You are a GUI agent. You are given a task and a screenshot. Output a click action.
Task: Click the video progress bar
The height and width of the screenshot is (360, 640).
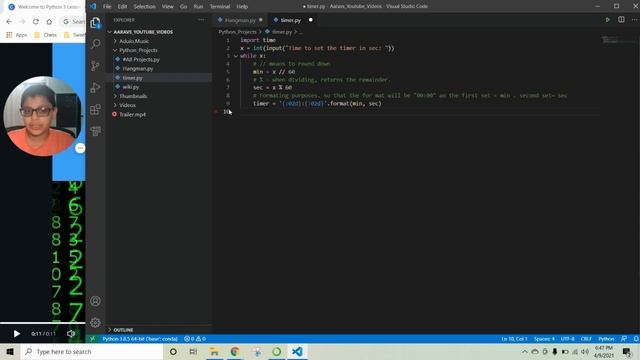[x=42, y=323]
